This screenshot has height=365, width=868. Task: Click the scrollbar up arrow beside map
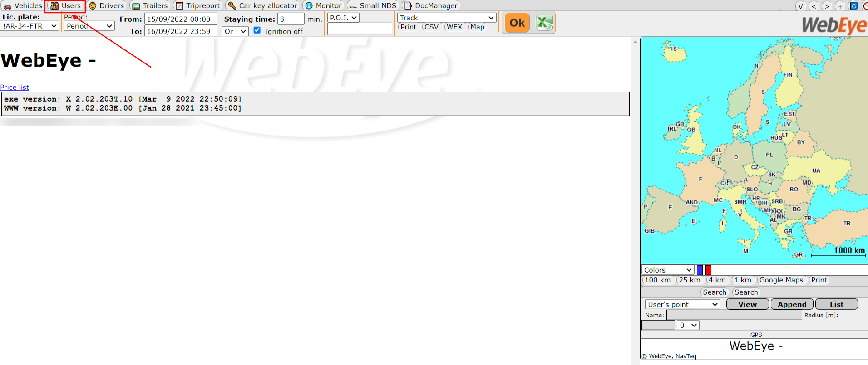pyautogui.click(x=635, y=42)
